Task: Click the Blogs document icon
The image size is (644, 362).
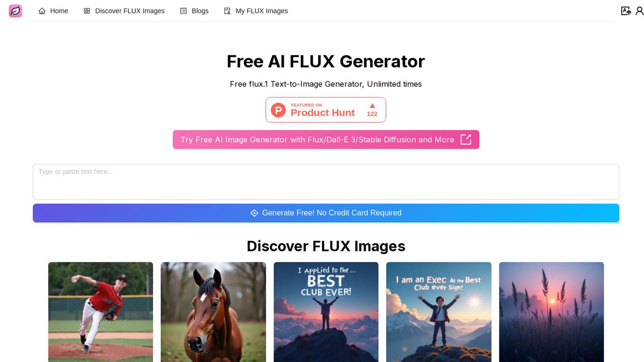Action: 183,11
